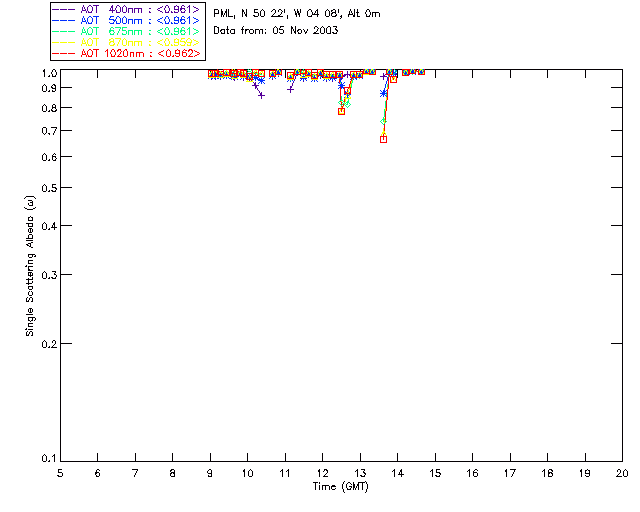
Task: Click the red dashed line sample for AOT 1020nm
Action: [x=63, y=53]
